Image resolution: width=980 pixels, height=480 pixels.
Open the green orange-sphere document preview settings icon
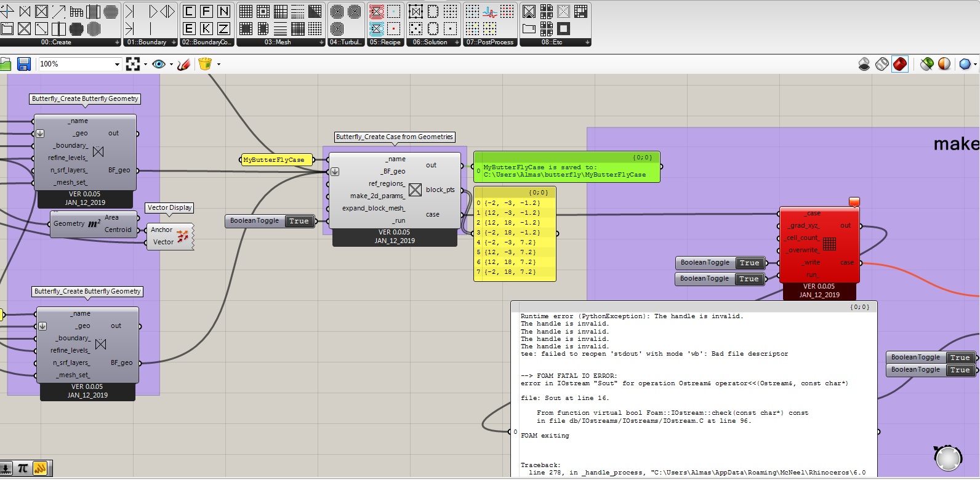click(x=944, y=64)
